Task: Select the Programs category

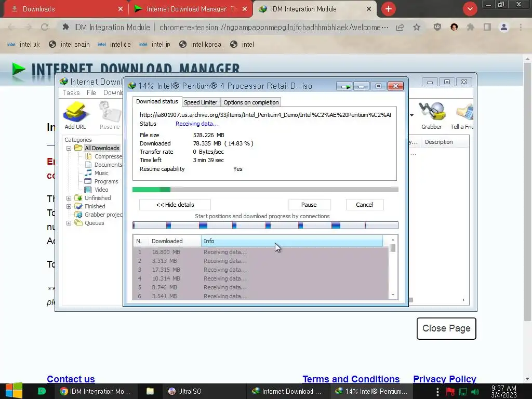Action: coord(102,181)
